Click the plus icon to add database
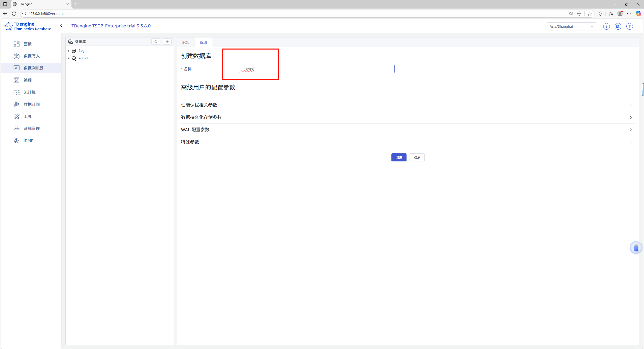Viewport: 644px width, 349px height. [x=167, y=41]
